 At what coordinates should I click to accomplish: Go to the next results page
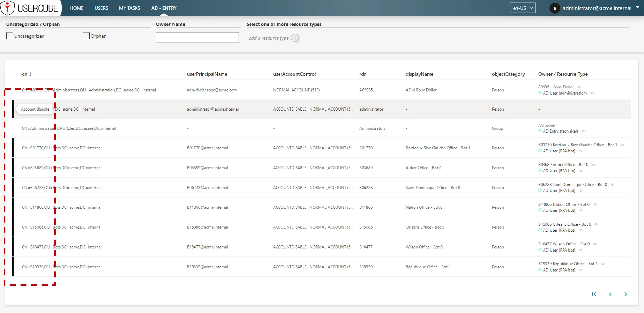coord(625,294)
